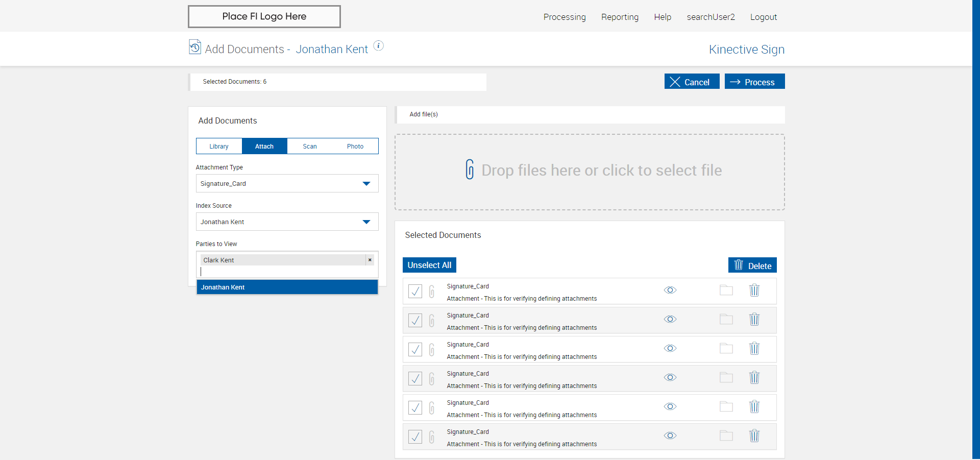The width and height of the screenshot is (980, 460).
Task: Click the file drop zone to select file
Action: [x=590, y=172]
